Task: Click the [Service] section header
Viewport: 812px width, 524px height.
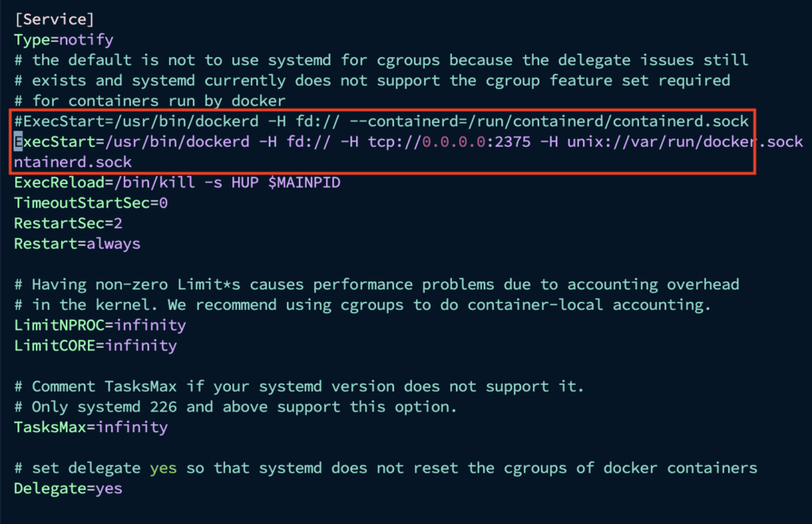Action: pos(59,19)
